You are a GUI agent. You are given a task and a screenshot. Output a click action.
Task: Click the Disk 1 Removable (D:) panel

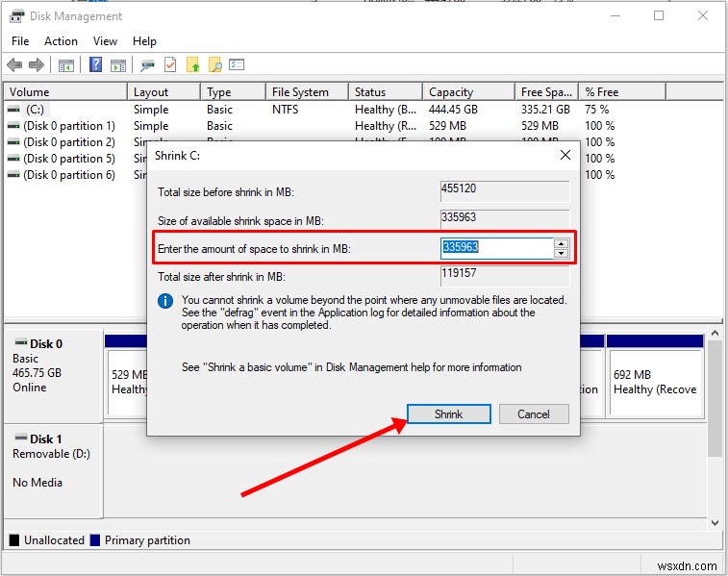click(x=53, y=471)
